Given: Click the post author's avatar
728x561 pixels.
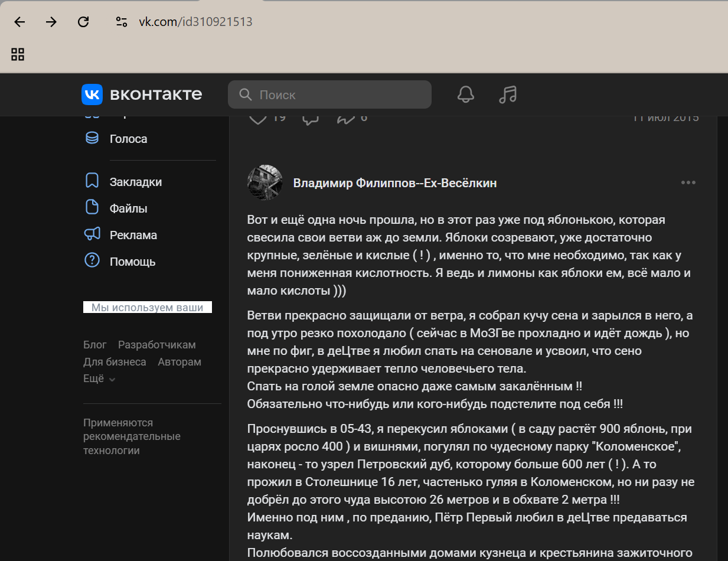Looking at the screenshot, I should (x=265, y=182).
